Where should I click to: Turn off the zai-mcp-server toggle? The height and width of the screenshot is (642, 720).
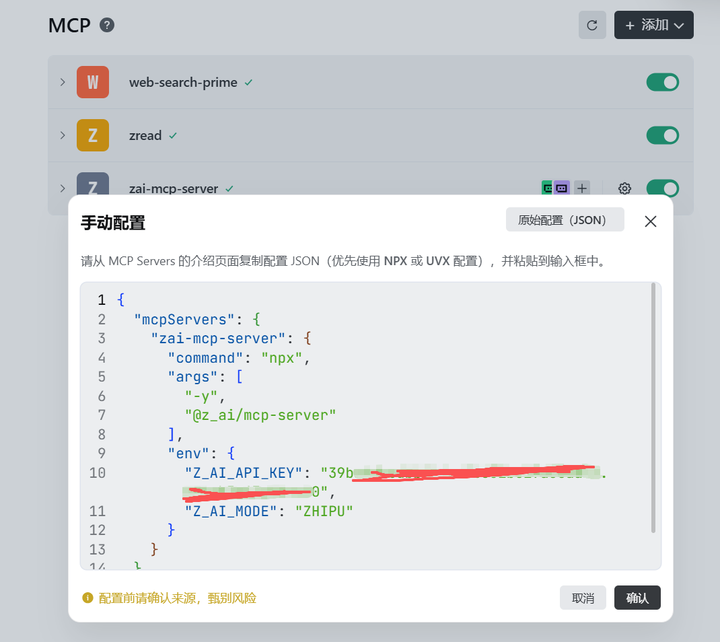click(663, 188)
